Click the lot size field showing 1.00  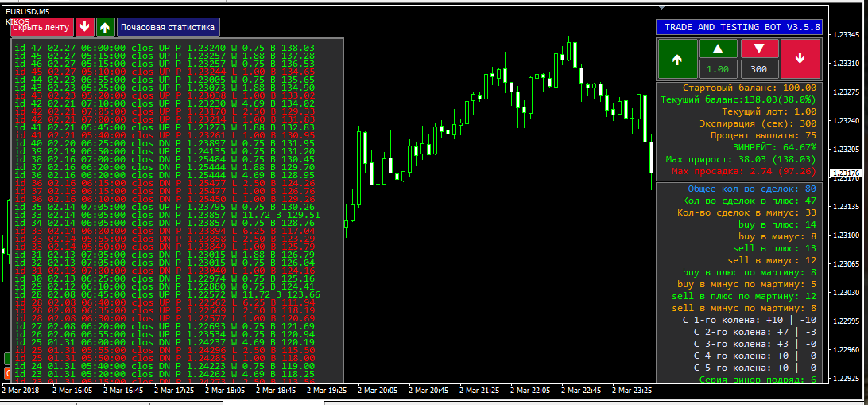718,69
